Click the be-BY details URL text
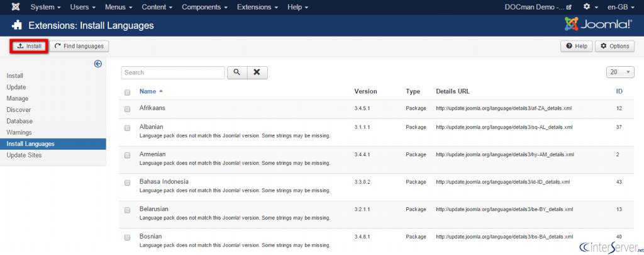The height and width of the screenshot is (255, 644). point(504,209)
